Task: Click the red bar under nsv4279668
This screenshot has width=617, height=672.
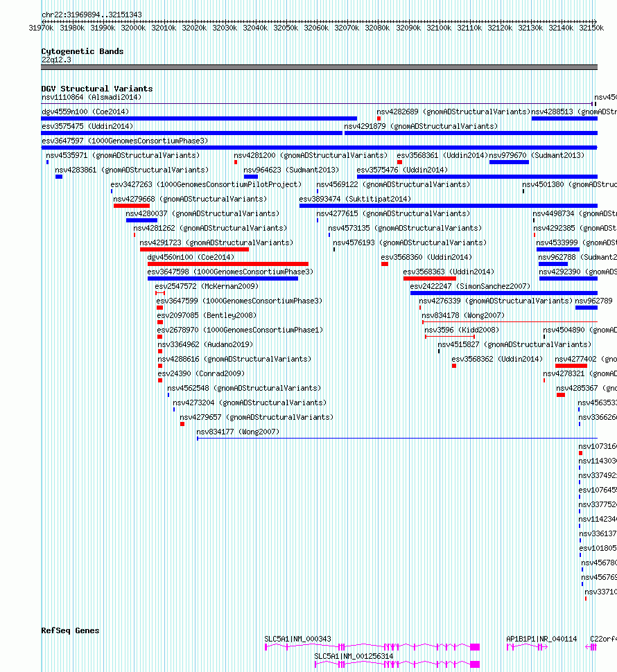Action: [x=132, y=206]
